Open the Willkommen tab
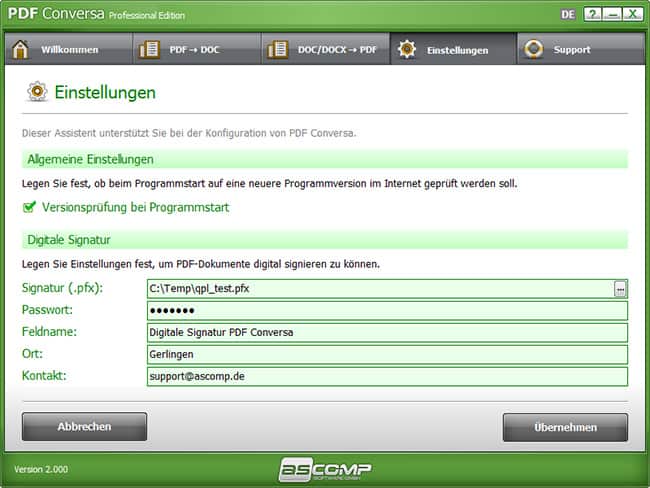650x488 pixels. tap(69, 49)
